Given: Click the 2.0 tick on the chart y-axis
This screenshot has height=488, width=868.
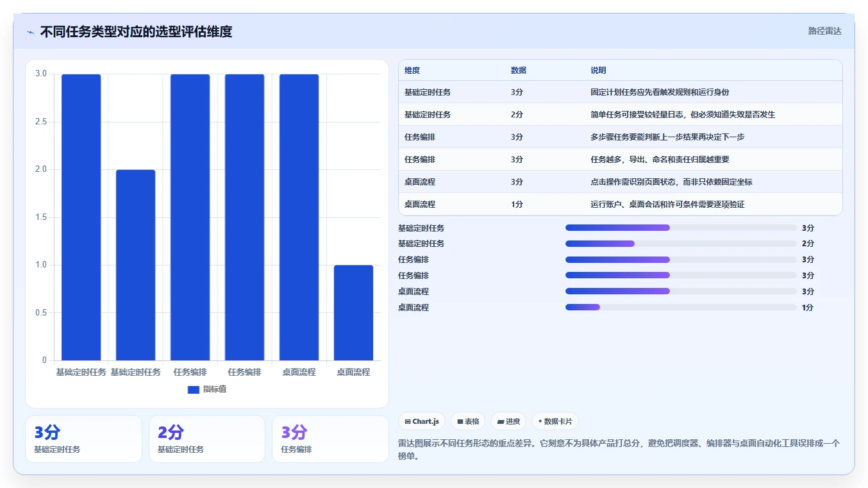Looking at the screenshot, I should coord(41,169).
